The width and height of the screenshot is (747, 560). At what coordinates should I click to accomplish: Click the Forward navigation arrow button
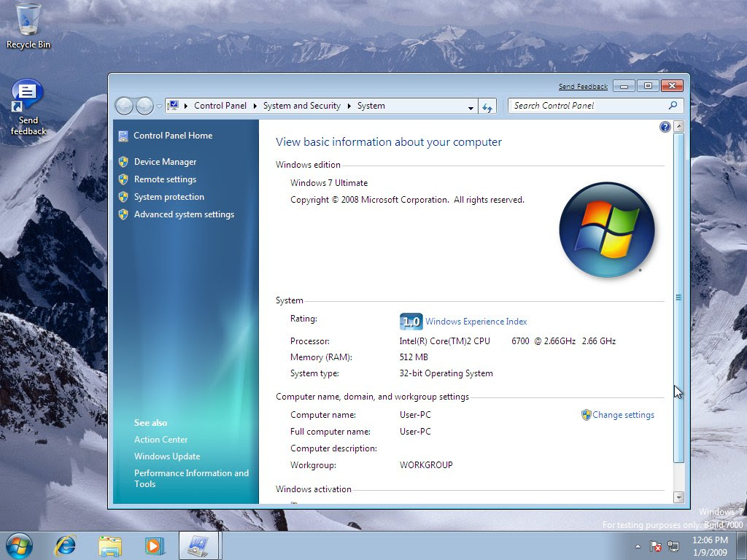pos(144,106)
